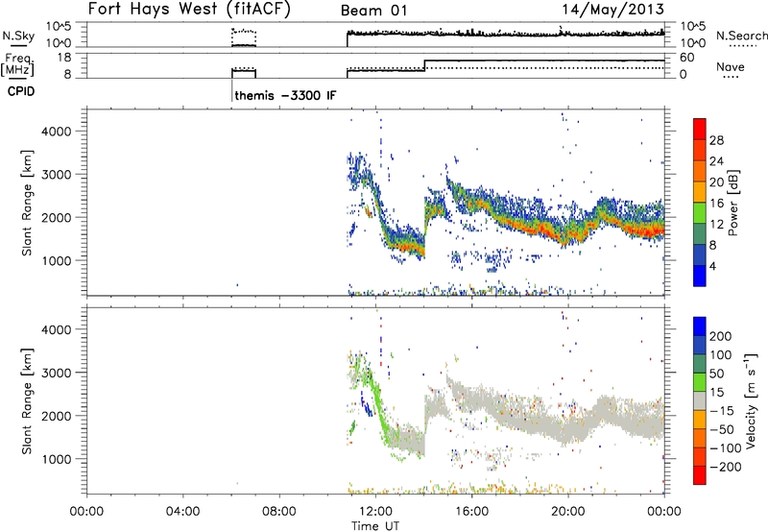This screenshot has height=532, width=768.
Task: Click the '4000' tick in the velocity panel
Action: tap(57, 329)
